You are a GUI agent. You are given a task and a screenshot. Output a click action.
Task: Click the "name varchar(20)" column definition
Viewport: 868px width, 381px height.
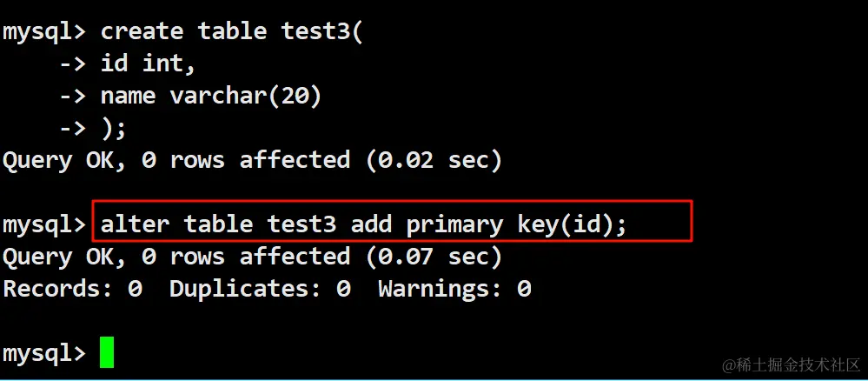point(211,96)
